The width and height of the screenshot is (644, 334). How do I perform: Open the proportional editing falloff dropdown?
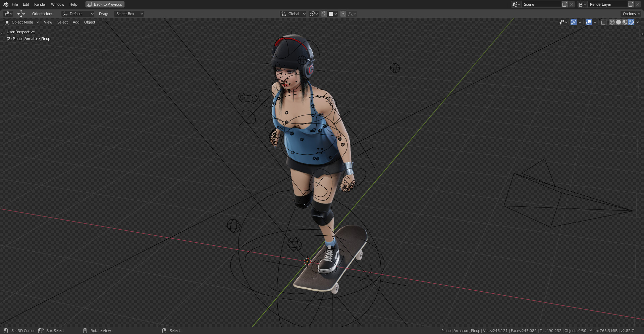(x=352, y=14)
